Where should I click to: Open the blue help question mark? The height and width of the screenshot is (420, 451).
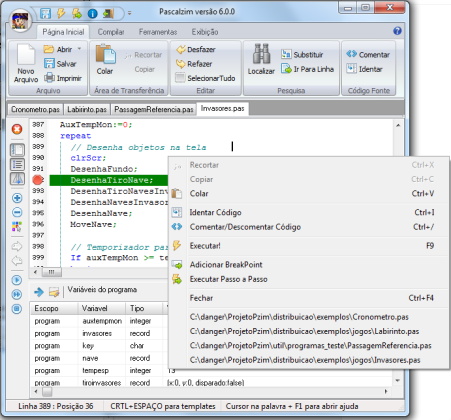pos(397,31)
